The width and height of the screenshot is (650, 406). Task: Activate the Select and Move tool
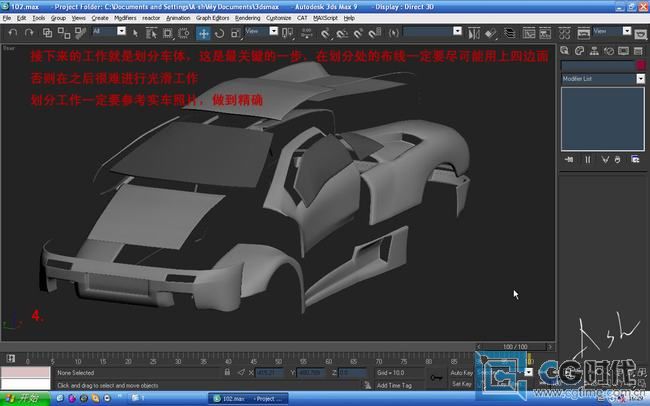[203, 33]
